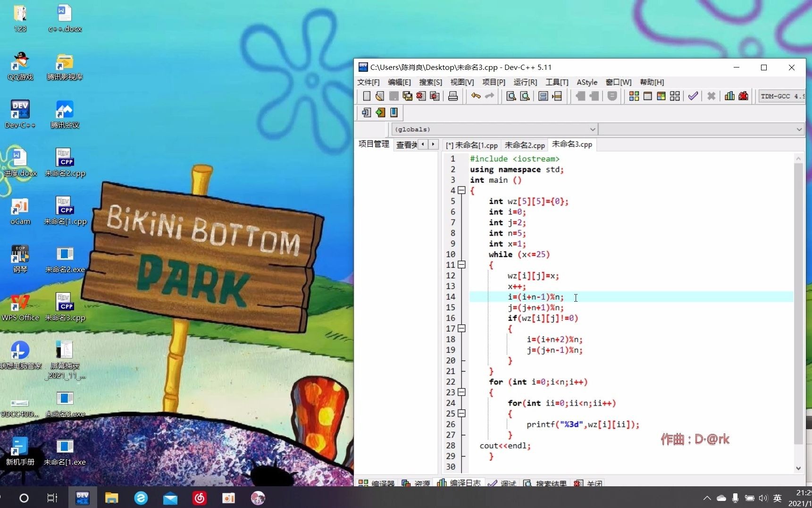Collapse the inner for fold at line 25

point(462,414)
